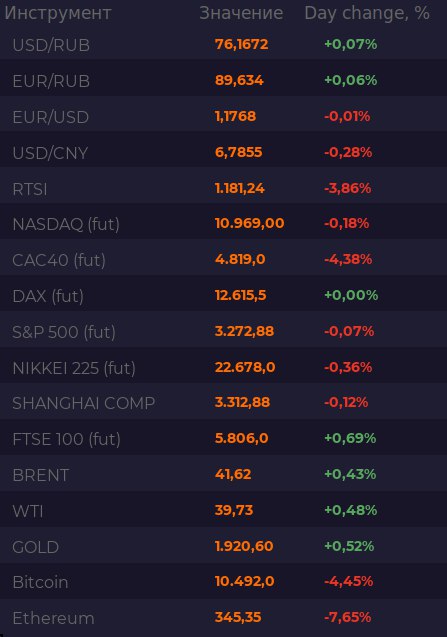Screen dimensions: 447x637
Task: Select the USD/CNY row
Action: click(x=224, y=153)
